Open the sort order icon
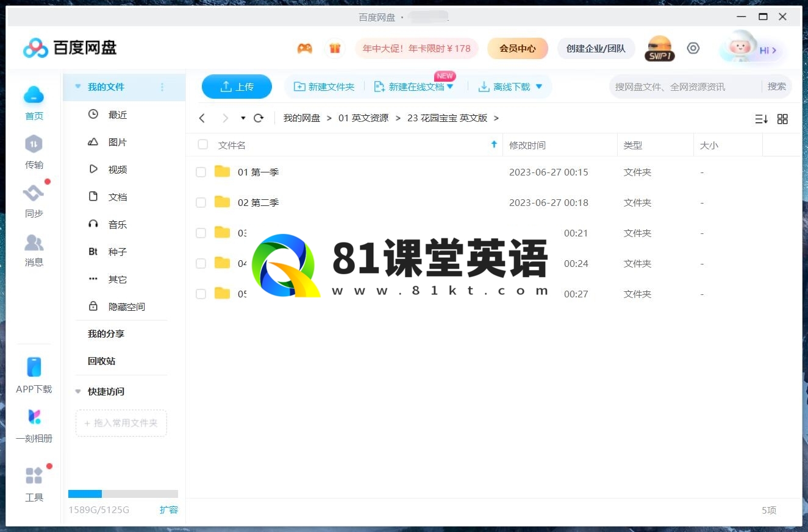 tap(762, 119)
